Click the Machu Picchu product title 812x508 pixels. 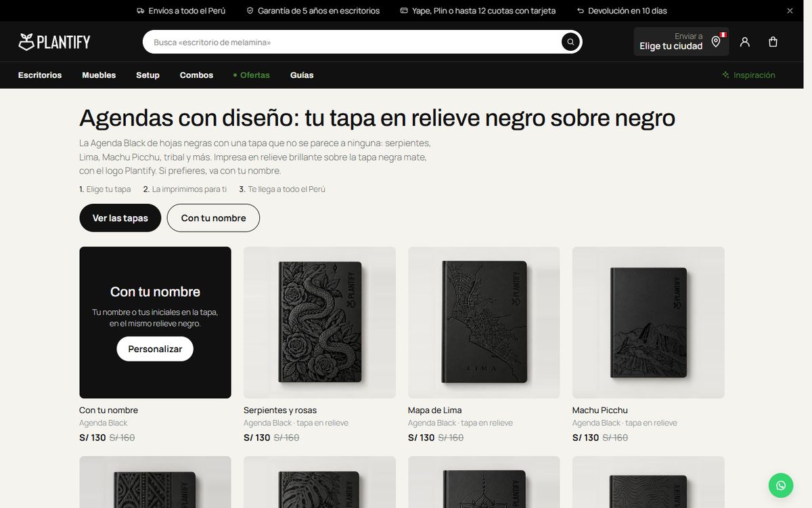pos(600,410)
